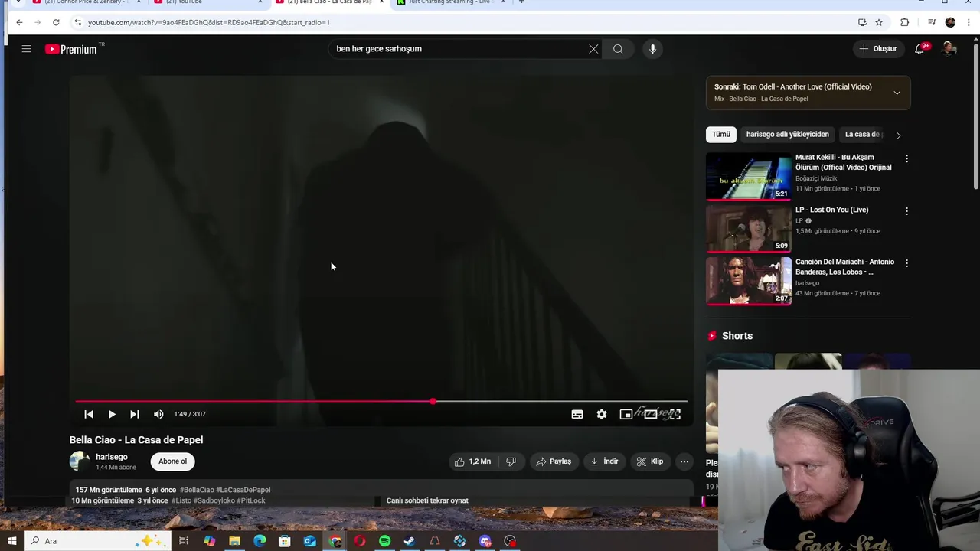Open the notifications bell
This screenshot has width=980, height=551.
(920, 49)
